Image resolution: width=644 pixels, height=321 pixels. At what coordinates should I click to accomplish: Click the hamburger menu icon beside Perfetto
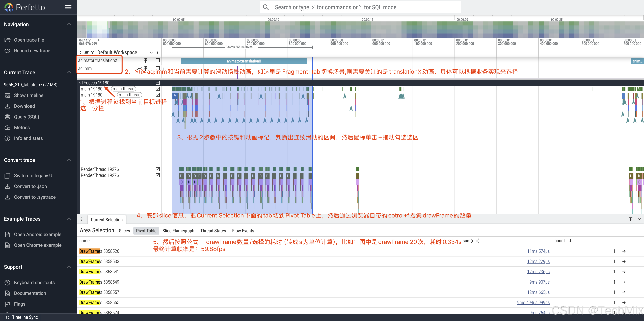coord(68,7)
